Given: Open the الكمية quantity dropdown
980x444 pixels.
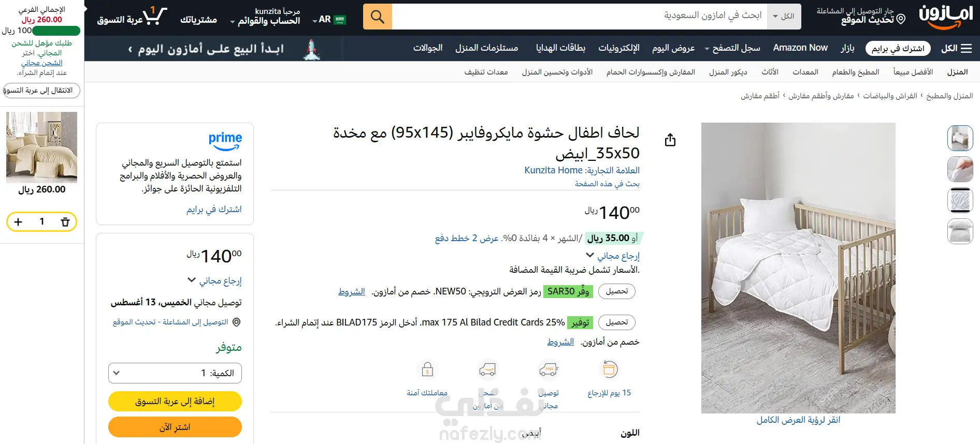Looking at the screenshot, I should 175,373.
